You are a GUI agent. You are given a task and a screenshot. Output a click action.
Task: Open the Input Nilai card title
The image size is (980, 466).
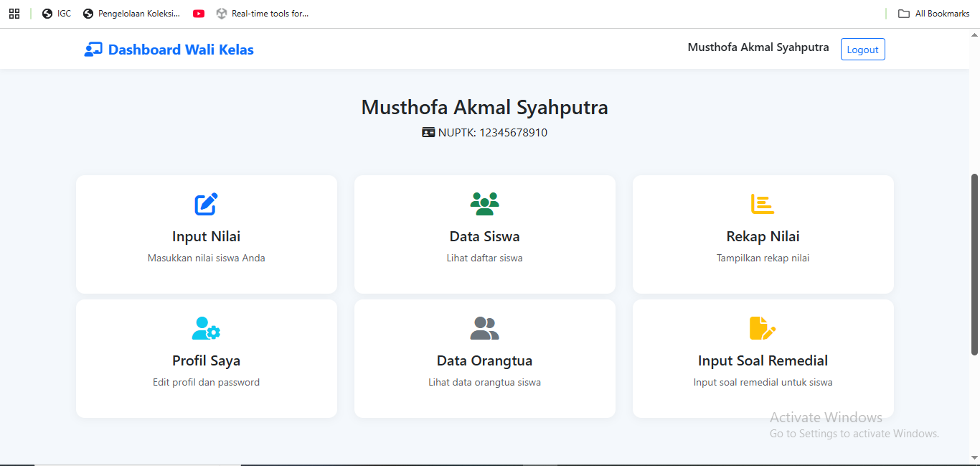pyautogui.click(x=206, y=237)
